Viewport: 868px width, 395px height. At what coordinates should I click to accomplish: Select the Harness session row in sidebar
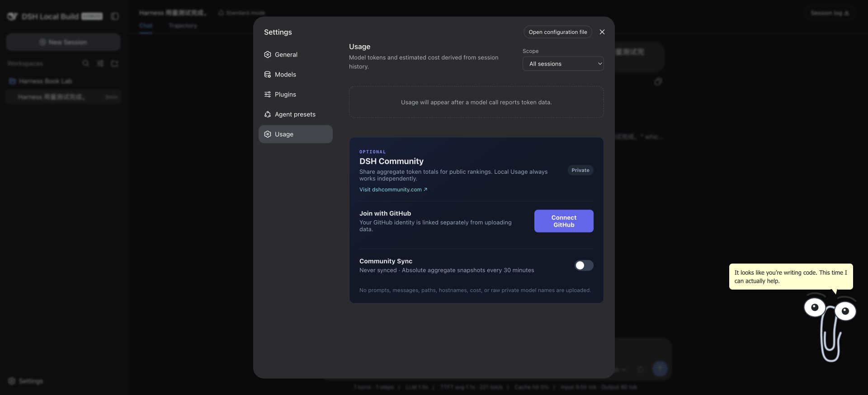(x=63, y=97)
